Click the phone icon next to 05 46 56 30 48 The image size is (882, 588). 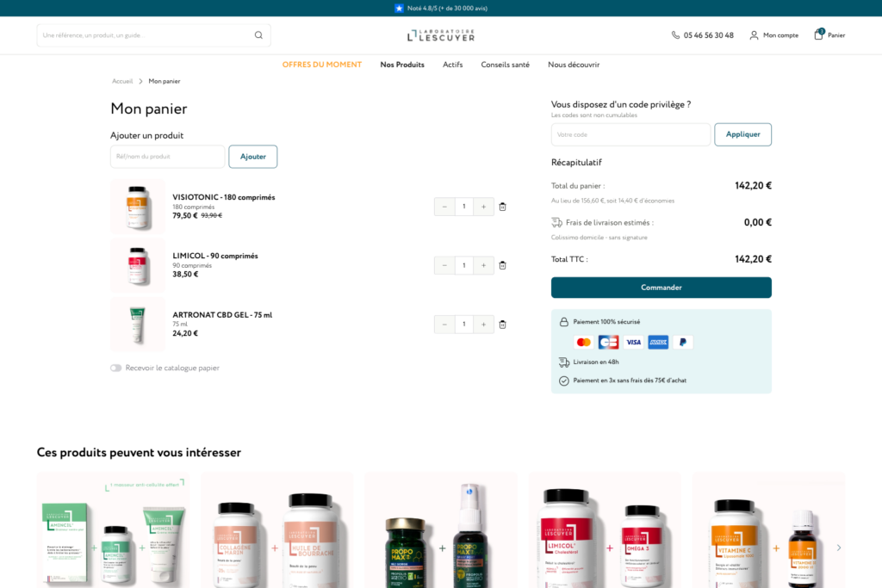pos(675,34)
